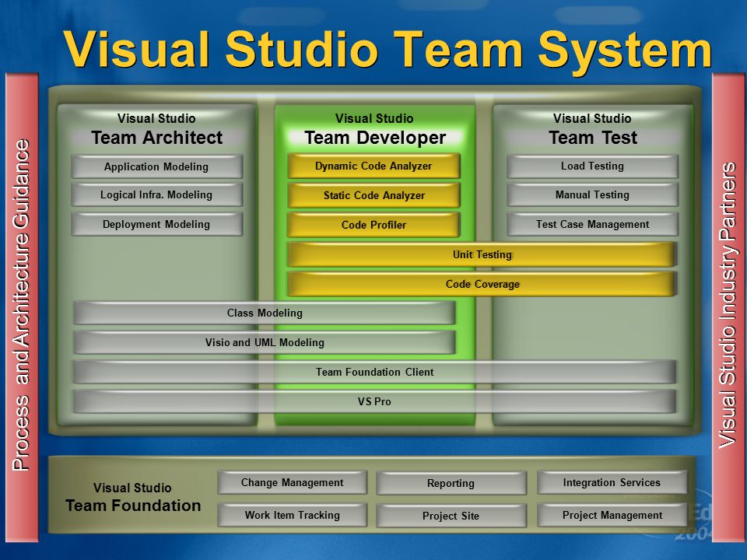Click the Visio and UML Modeling bar
This screenshot has height=560, width=747.
tap(265, 342)
